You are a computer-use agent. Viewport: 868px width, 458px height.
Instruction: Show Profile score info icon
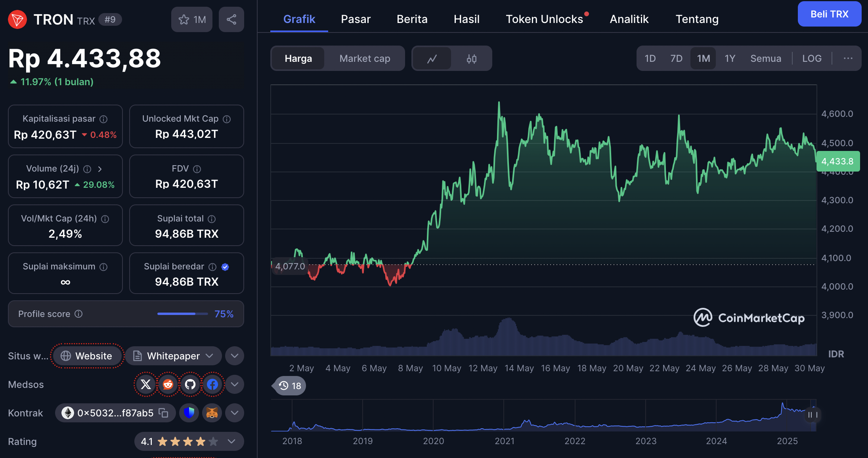point(78,314)
